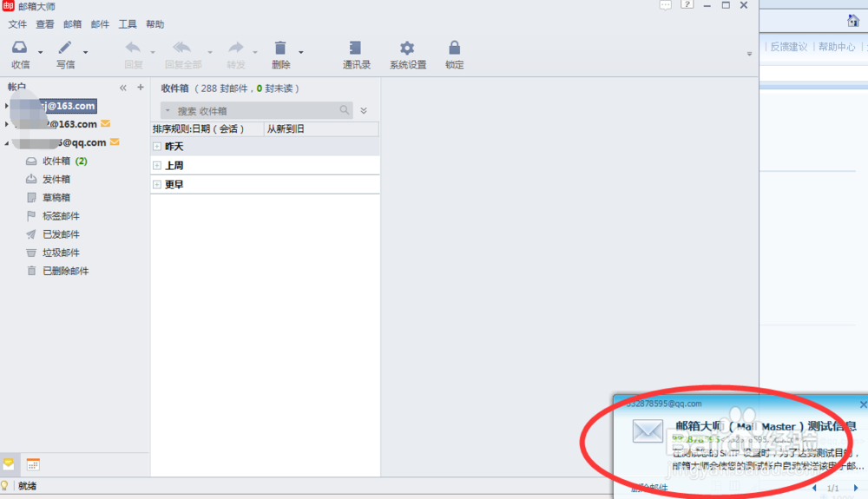Click the lightbulb tip icon in status bar
Image resolution: width=868 pixels, height=499 pixels.
click(4, 486)
